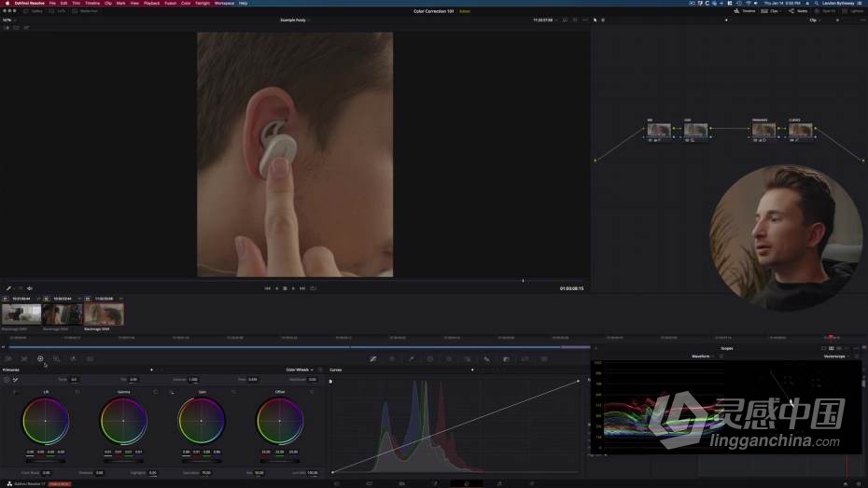Image resolution: width=868 pixels, height=488 pixels.
Task: Open the File menu
Action: [52, 4]
